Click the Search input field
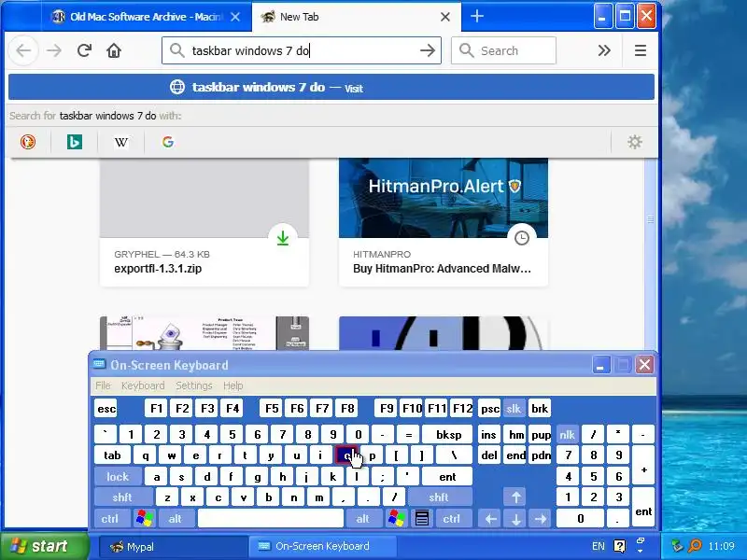 tap(503, 50)
